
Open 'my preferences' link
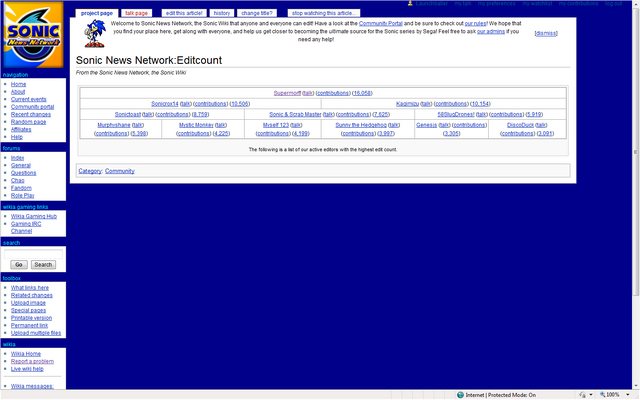496,3
